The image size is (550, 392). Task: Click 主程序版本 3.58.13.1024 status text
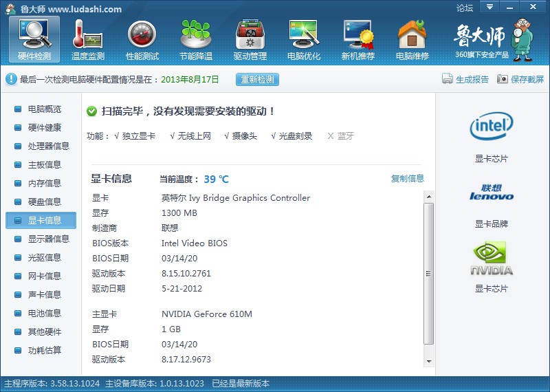[x=52, y=384]
